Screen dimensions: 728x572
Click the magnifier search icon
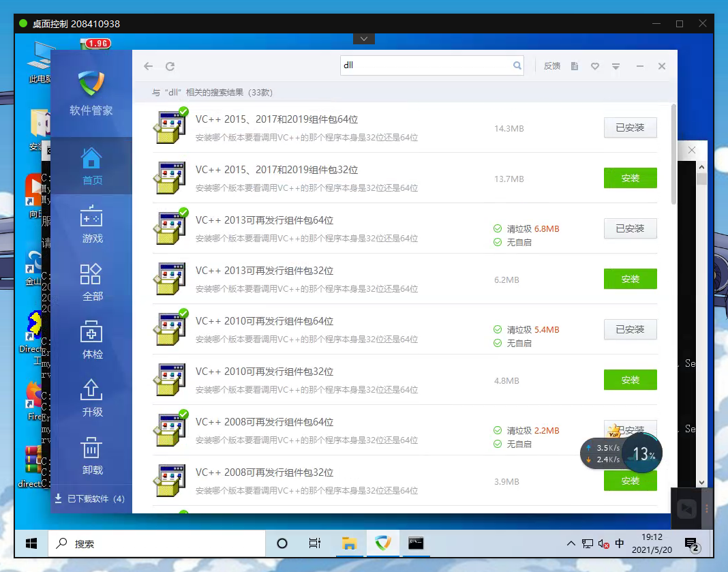pyautogui.click(x=517, y=65)
